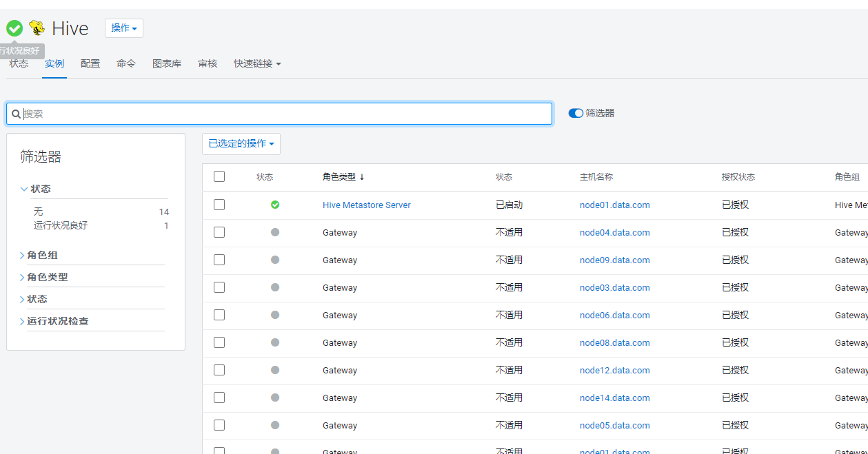This screenshot has height=454, width=868.
Task: Expand the 角色组 filter section
Action: point(39,255)
